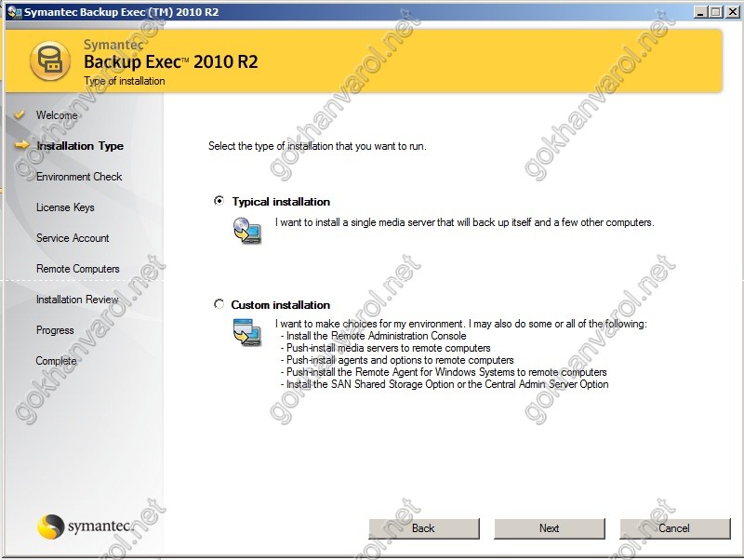This screenshot has width=744, height=560.
Task: Click the Welcome step checkmark icon
Action: coord(20,115)
